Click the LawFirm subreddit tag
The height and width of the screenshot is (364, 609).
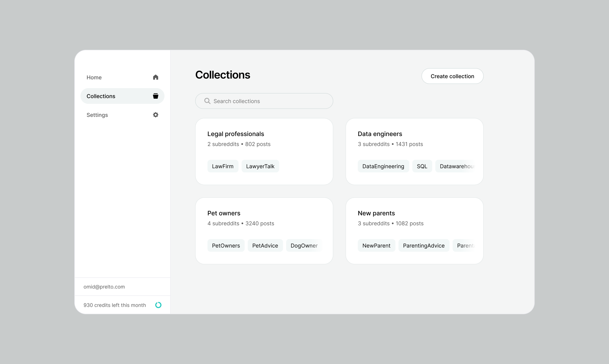[x=223, y=166]
